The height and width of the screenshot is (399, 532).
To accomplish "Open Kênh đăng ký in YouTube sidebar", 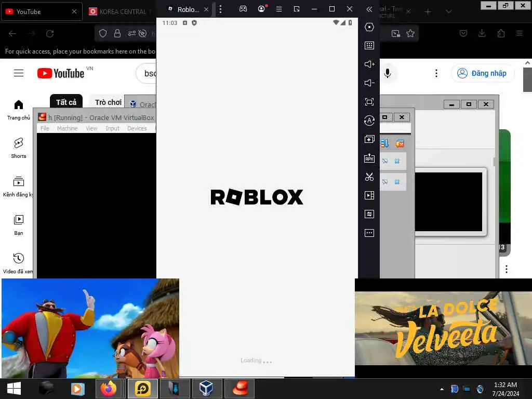I will point(18,187).
